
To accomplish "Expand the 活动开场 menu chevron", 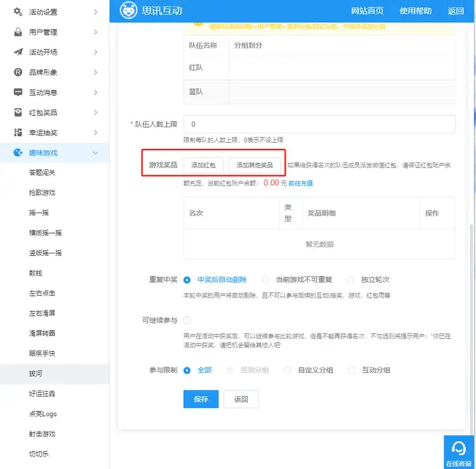I will [x=96, y=52].
